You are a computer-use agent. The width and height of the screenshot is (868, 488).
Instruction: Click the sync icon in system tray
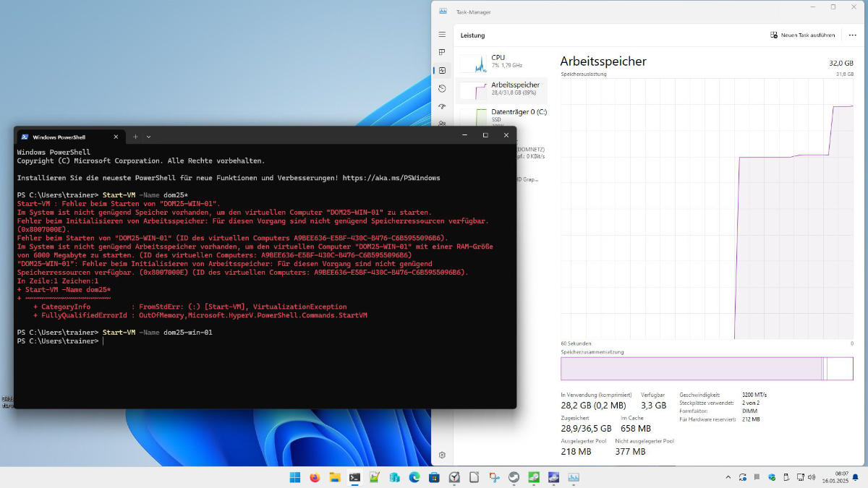point(743,477)
